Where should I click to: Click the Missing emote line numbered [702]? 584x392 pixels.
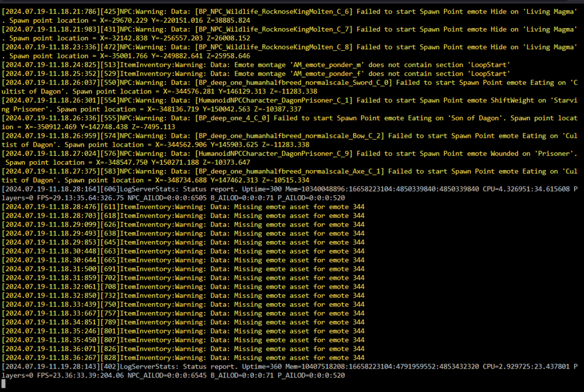click(183, 278)
